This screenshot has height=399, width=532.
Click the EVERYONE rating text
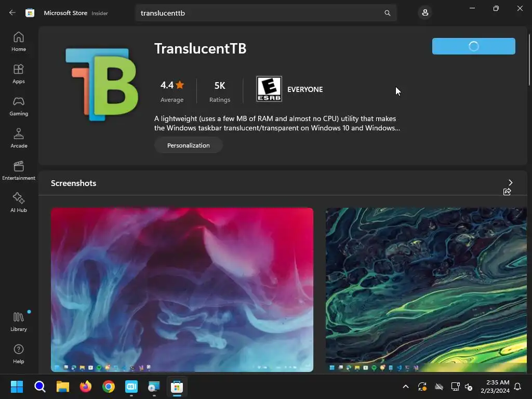305,89
